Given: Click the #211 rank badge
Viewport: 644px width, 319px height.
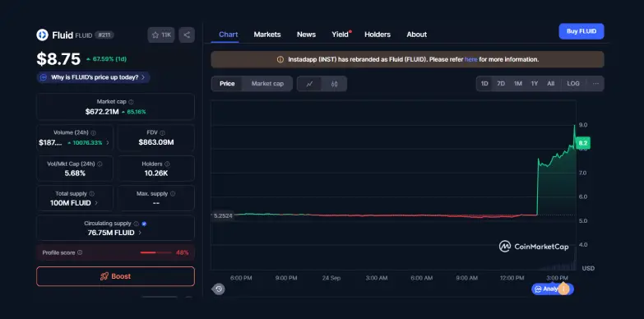Looking at the screenshot, I should click(104, 35).
